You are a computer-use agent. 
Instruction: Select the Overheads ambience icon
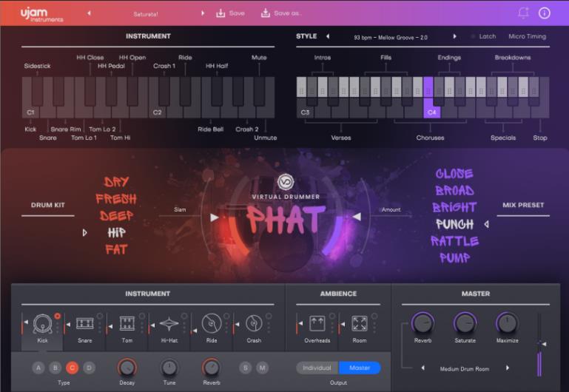[317, 323]
